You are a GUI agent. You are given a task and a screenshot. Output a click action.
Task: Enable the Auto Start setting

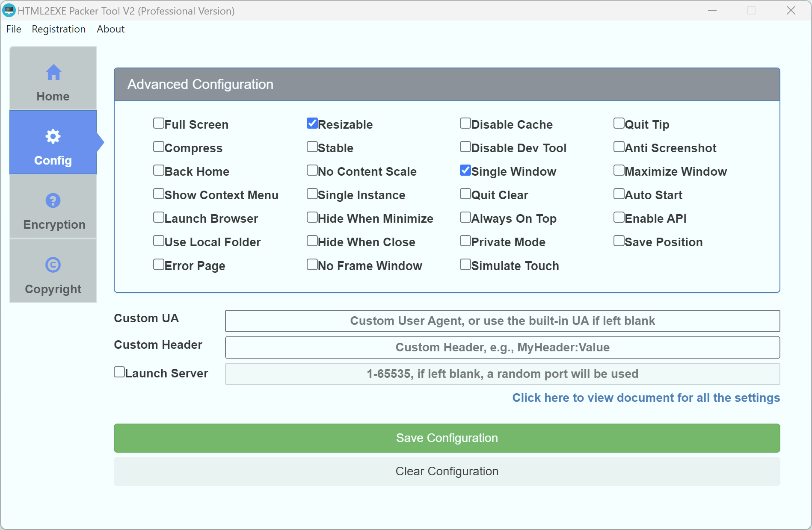coord(619,194)
